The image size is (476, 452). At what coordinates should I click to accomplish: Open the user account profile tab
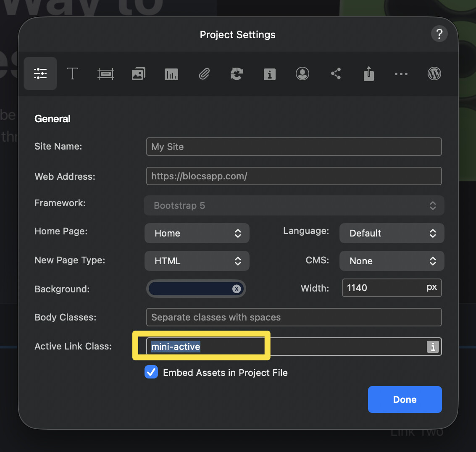(x=302, y=74)
